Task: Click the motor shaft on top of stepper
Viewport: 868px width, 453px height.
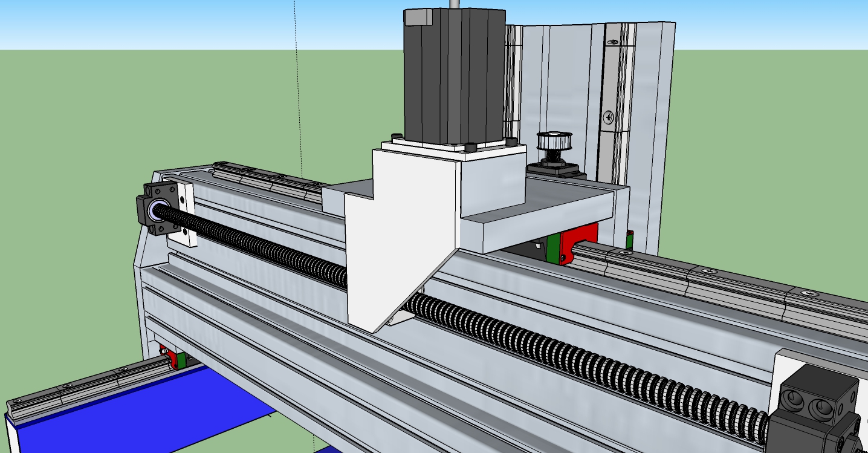Action: click(453, 4)
